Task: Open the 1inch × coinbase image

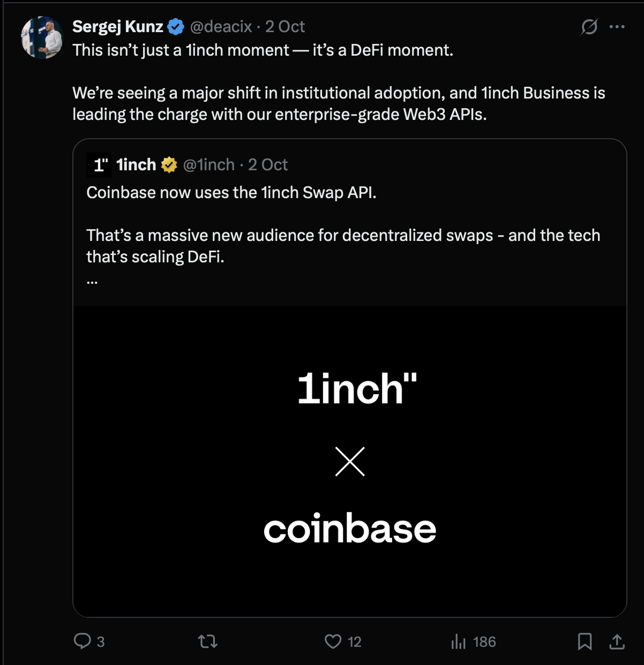Action: (350, 460)
